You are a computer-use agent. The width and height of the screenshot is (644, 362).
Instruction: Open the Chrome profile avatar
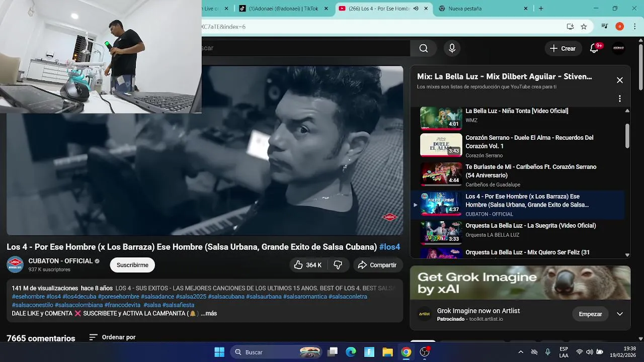(619, 27)
